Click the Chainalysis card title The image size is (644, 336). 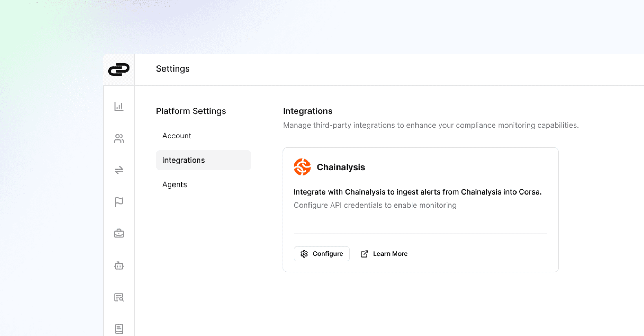click(x=341, y=167)
